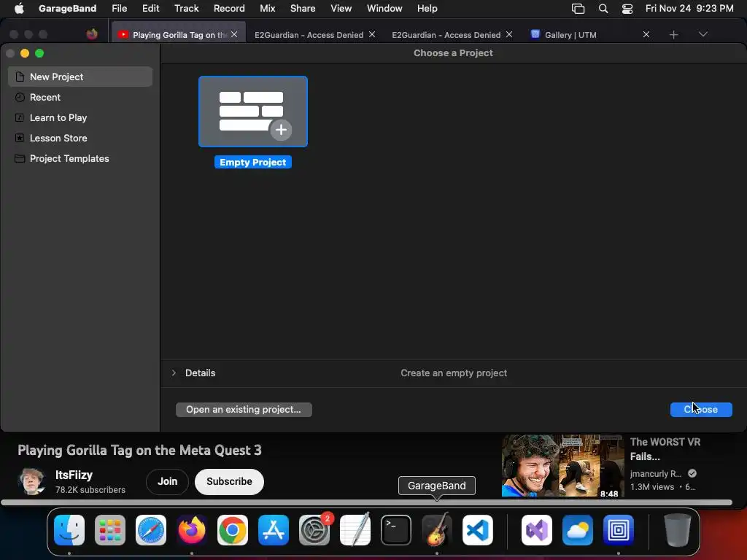Open Launchpad from the Dock
The image size is (747, 560).
(x=110, y=530)
